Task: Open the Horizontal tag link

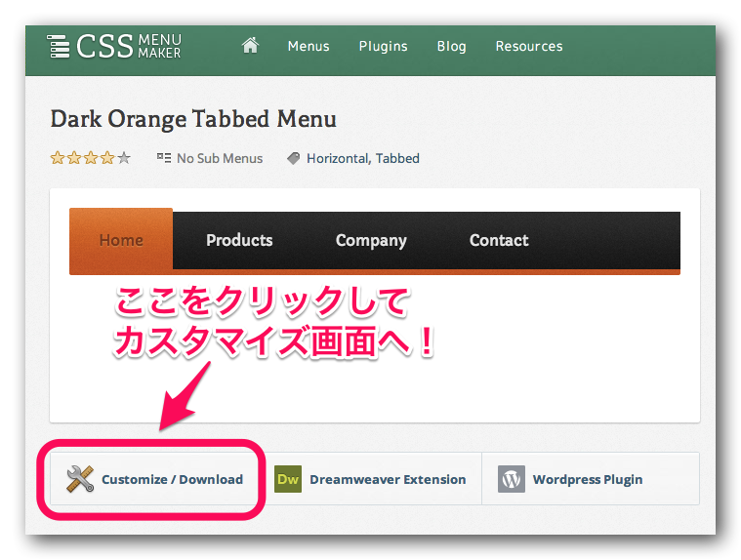Action: click(339, 158)
